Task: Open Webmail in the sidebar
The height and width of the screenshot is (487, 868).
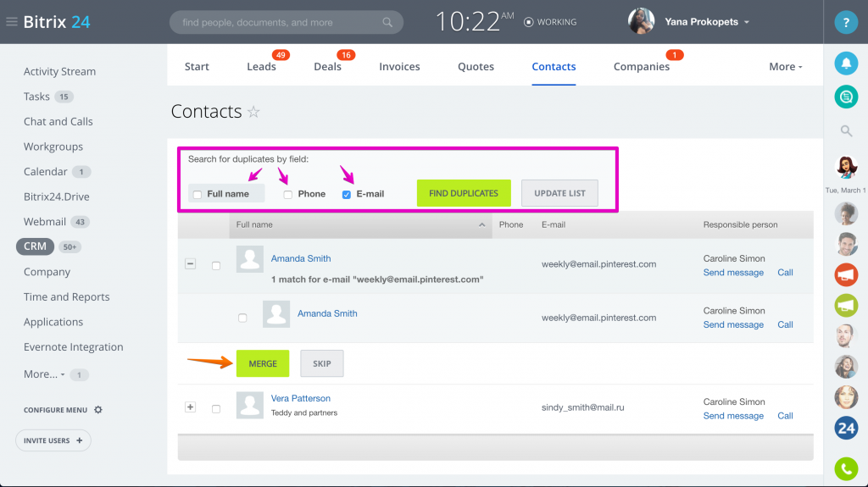Action: tap(45, 221)
